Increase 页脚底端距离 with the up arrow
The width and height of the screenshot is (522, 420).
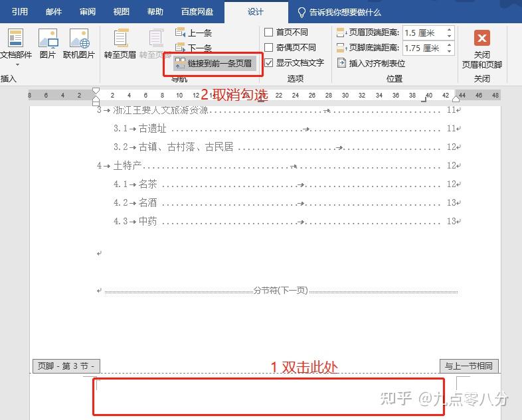click(449, 45)
